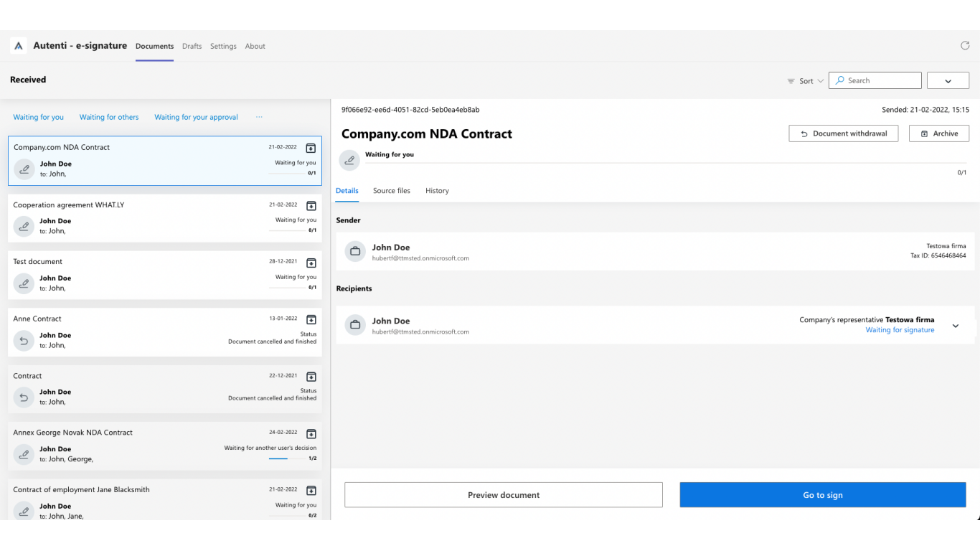This screenshot has height=551, width=980.
Task: Filter by Waiting for others
Action: click(x=109, y=117)
